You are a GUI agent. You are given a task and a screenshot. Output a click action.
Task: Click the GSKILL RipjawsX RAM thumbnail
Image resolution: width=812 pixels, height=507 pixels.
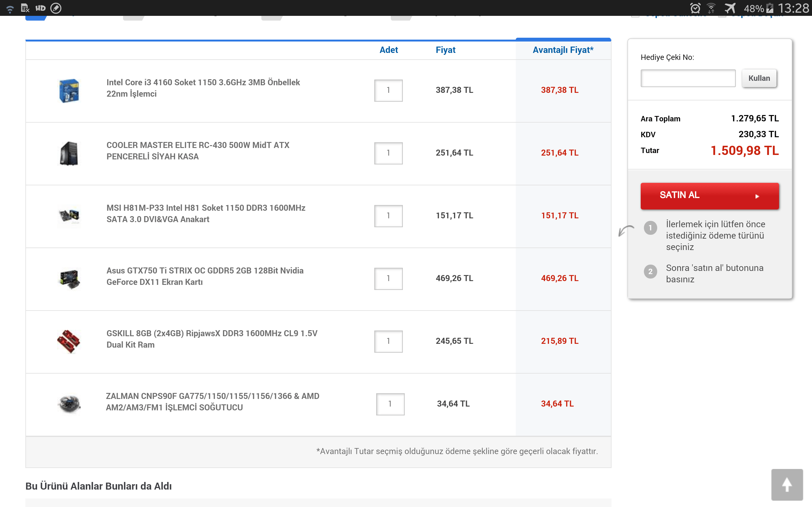click(x=69, y=341)
